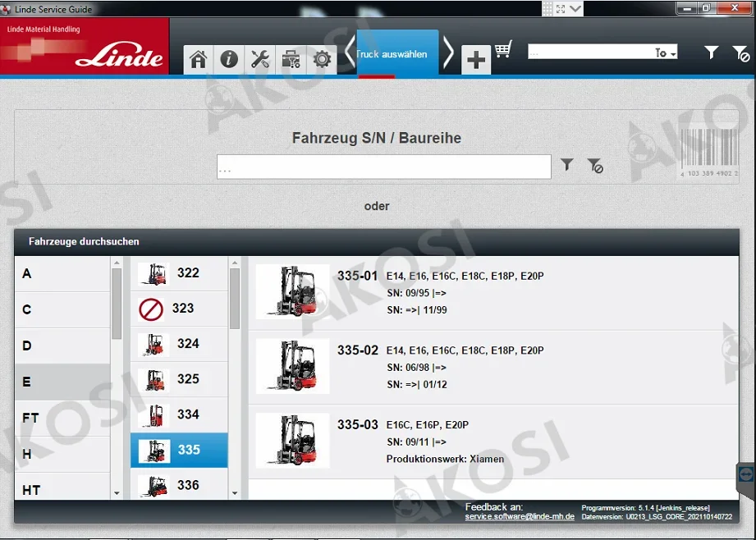Click the 335-02 model label
This screenshot has height=540, width=756.
357,350
